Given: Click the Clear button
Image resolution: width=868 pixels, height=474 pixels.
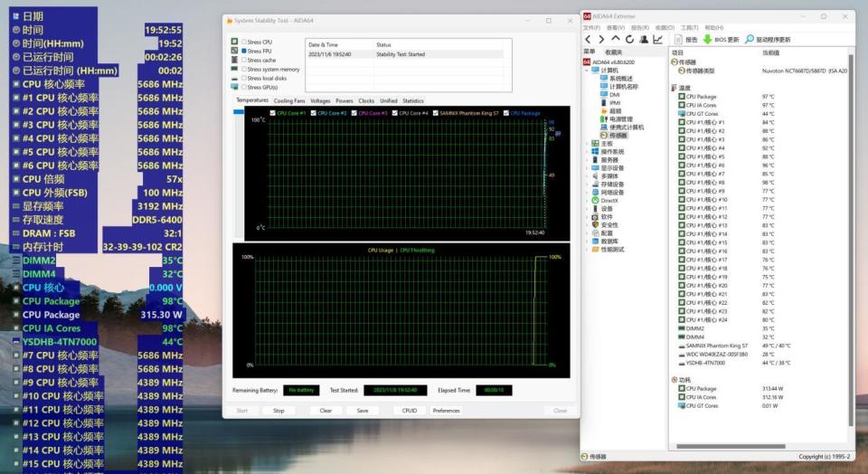Looking at the screenshot, I should 325,411.
